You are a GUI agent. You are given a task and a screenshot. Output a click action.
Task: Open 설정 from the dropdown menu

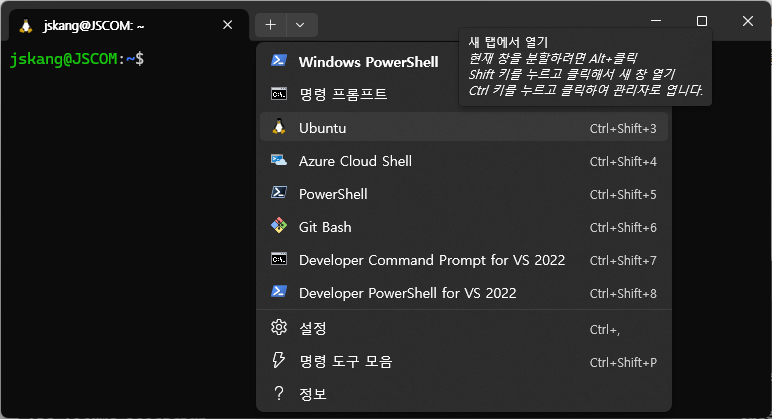(x=464, y=328)
